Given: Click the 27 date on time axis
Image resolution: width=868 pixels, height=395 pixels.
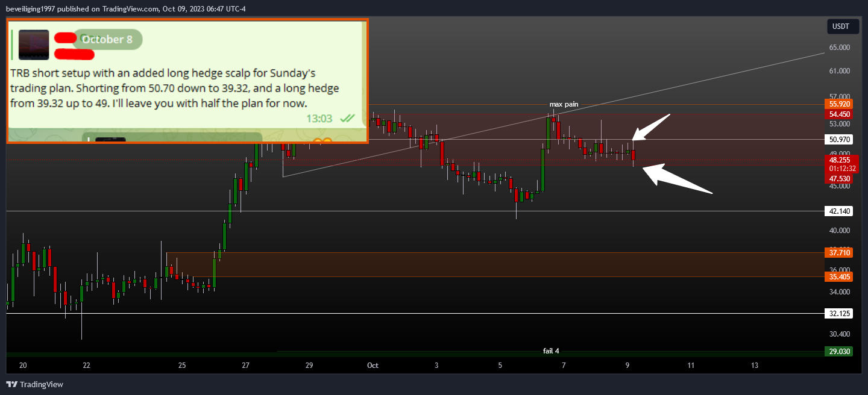Looking at the screenshot, I should [245, 365].
